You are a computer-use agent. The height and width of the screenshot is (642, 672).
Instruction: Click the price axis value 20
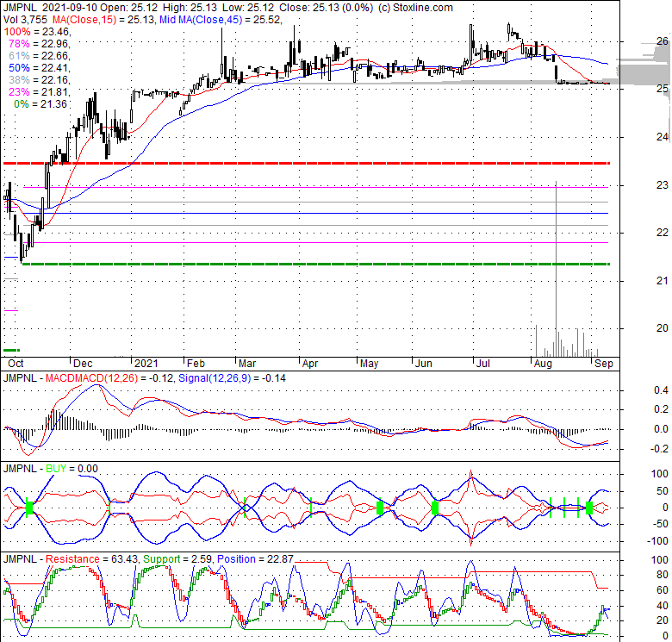[x=663, y=327]
